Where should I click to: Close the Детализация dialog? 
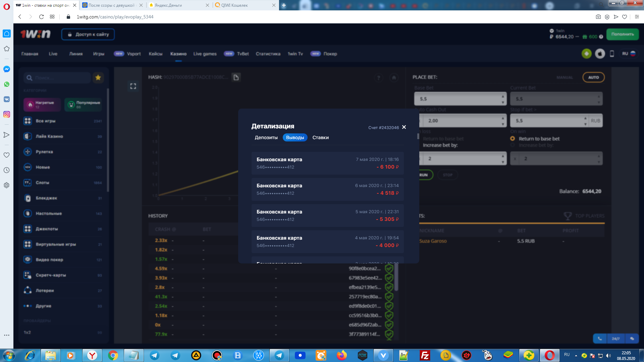[404, 127]
